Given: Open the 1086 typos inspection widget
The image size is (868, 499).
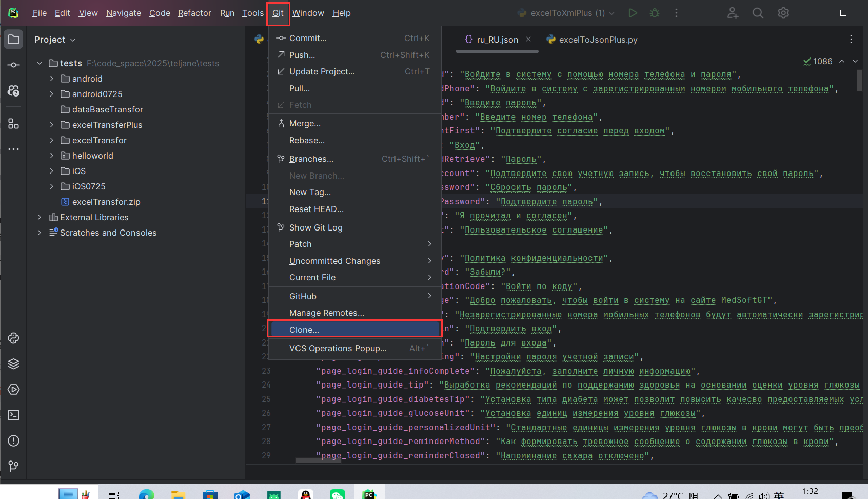Looking at the screenshot, I should point(818,61).
